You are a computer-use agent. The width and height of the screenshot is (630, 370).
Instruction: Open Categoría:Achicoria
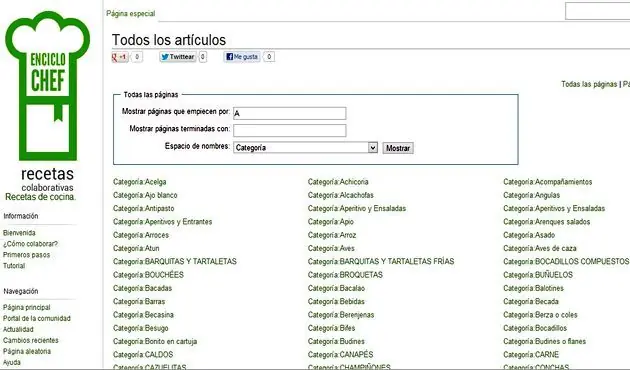[338, 182]
